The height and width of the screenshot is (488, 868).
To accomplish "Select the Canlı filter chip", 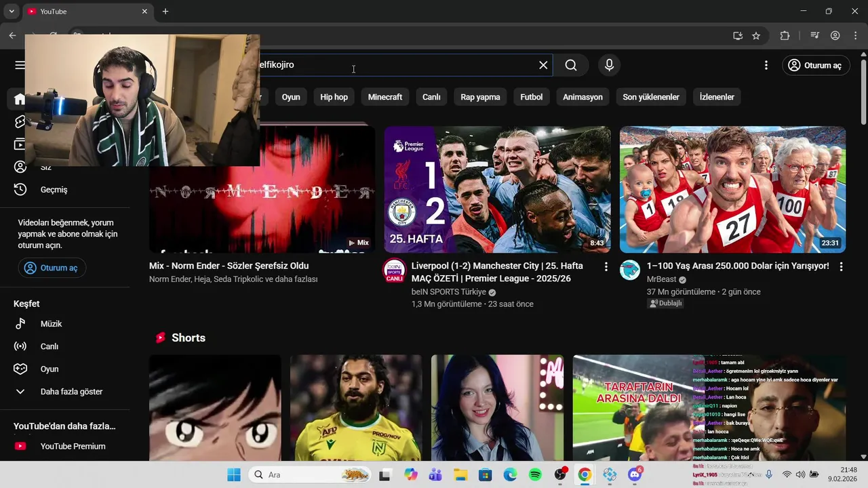I will point(431,97).
